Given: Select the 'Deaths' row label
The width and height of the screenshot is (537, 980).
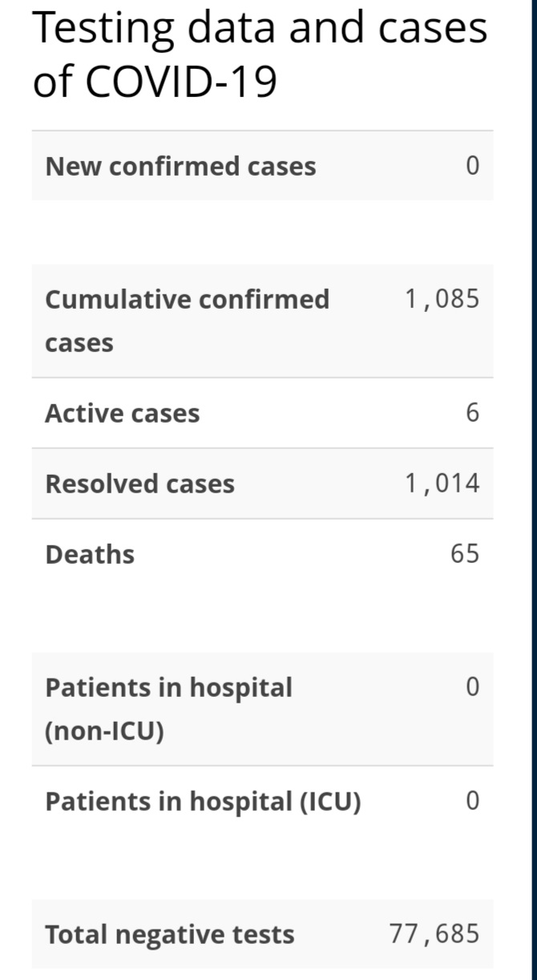Looking at the screenshot, I should 90,555.
